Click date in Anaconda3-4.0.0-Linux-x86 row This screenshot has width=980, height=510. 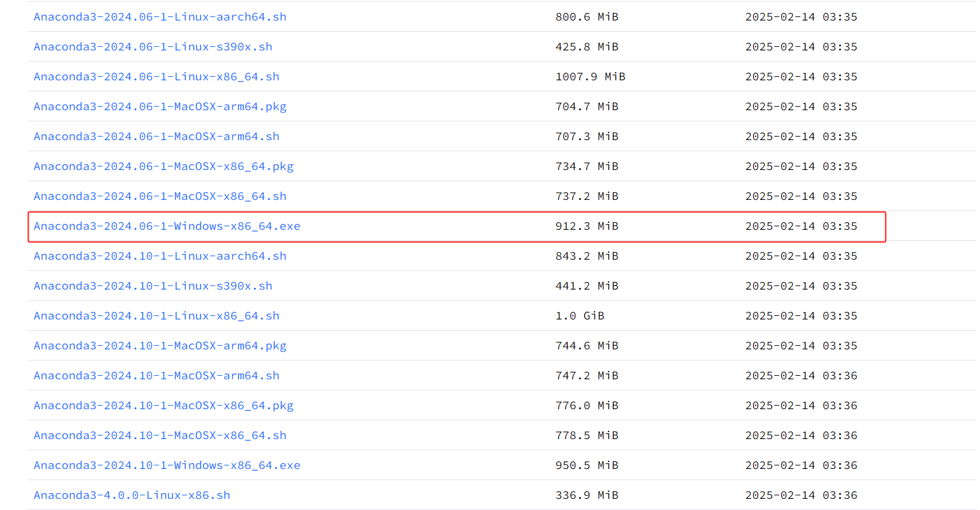801,495
